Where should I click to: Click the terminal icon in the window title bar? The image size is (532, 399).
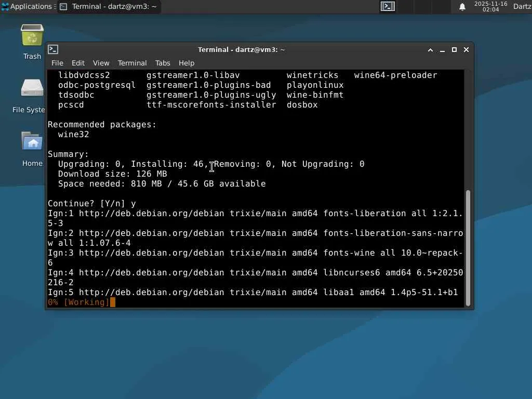tap(53, 49)
